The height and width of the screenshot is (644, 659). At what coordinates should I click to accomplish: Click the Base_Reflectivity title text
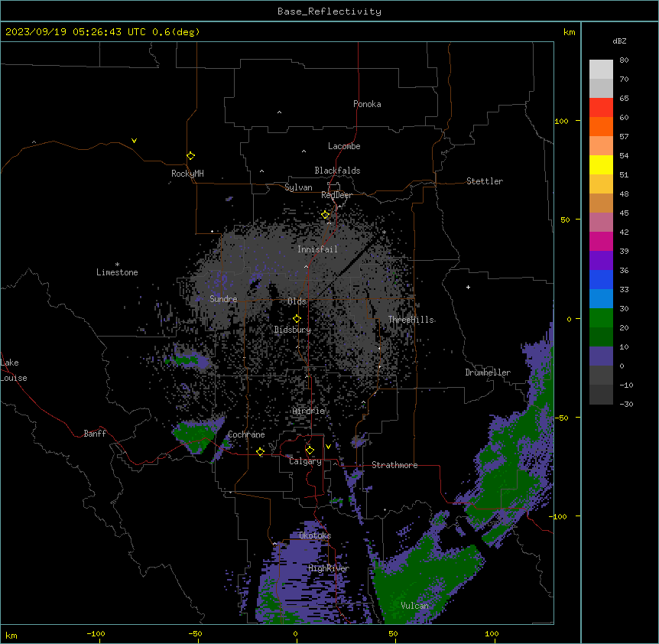pyautogui.click(x=329, y=11)
